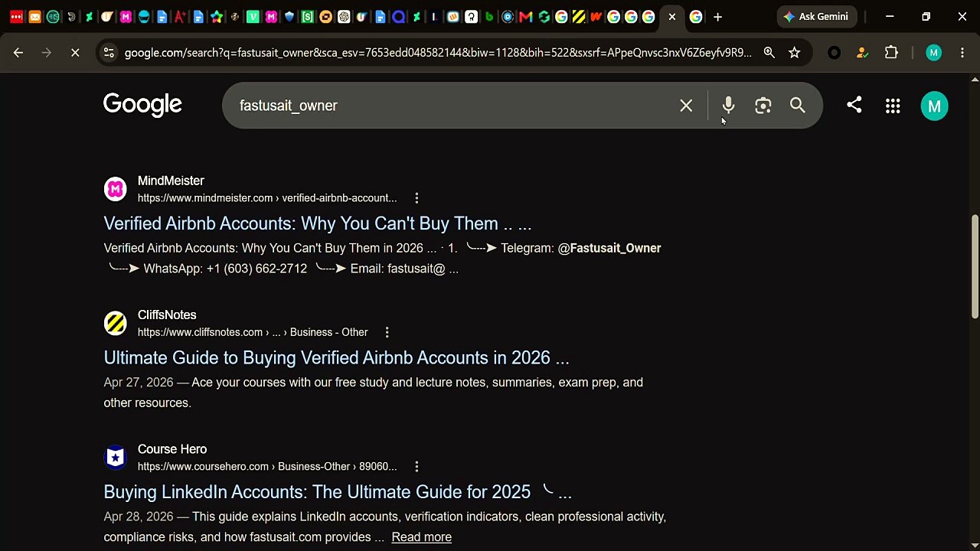The image size is (980, 551).
Task: Open the Extensions puzzle menu
Action: tap(891, 53)
